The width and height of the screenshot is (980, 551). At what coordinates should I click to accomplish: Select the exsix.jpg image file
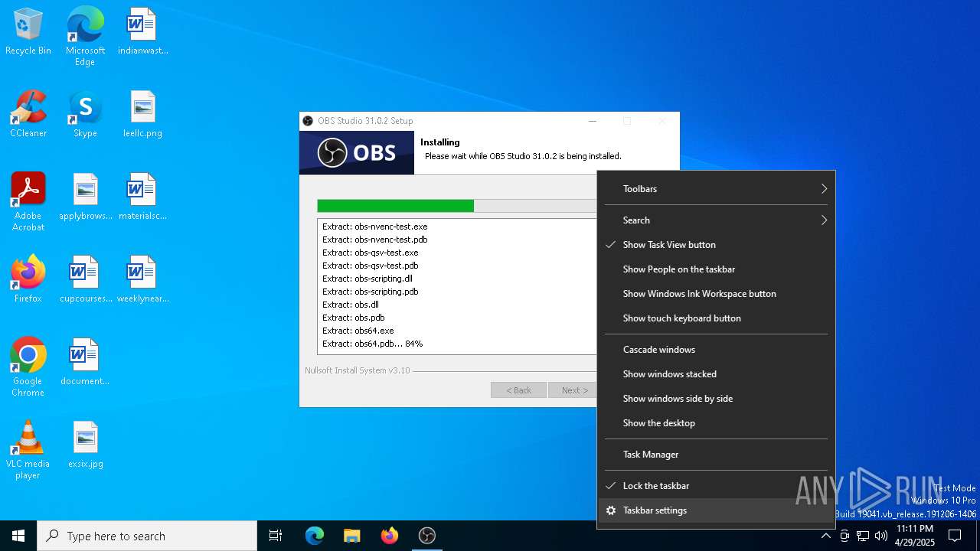tap(85, 445)
